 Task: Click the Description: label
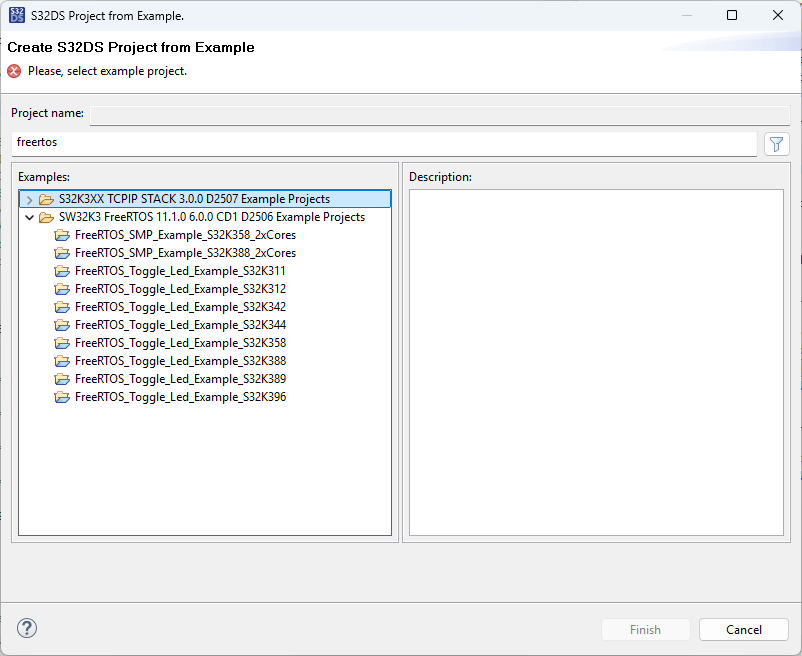coord(440,177)
